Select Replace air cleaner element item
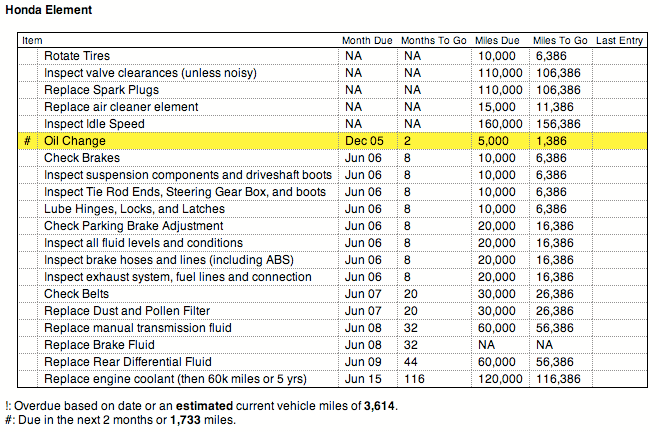Image resolution: width=659 pixels, height=432 pixels. coord(121,107)
